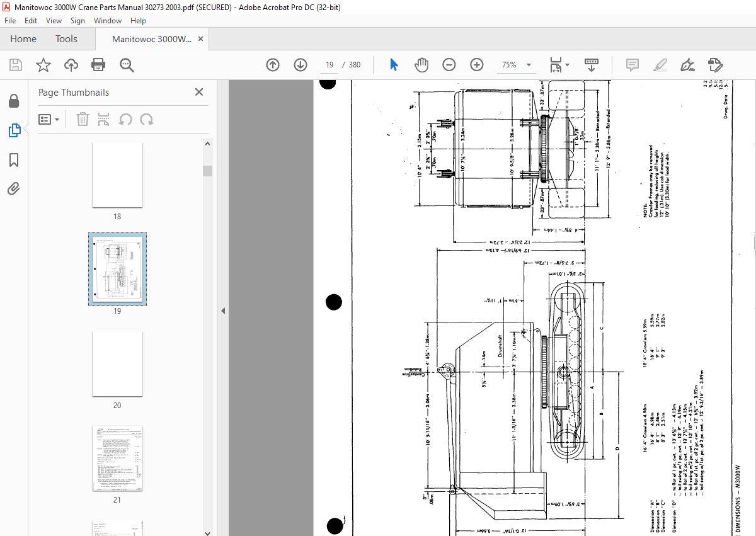Rotate page counterclockwise in thumbnails panel
756x536 pixels.
click(125, 119)
